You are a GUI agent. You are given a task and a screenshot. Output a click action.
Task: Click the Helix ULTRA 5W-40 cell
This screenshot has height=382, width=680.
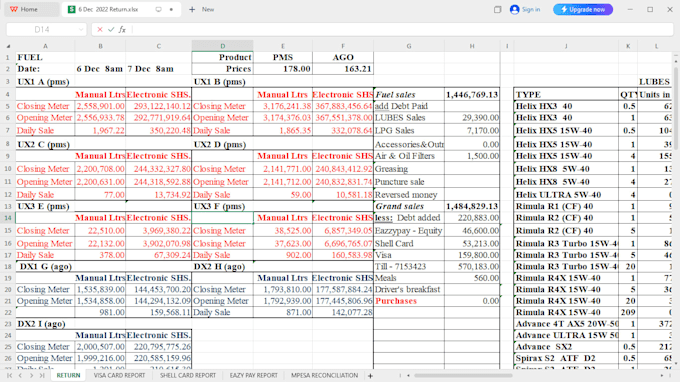pyautogui.click(x=566, y=195)
